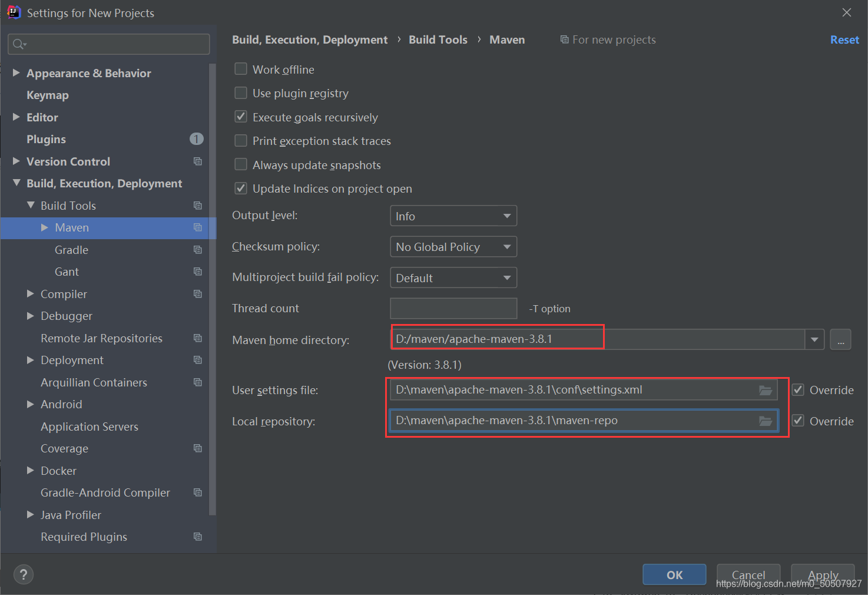Enable Print exception stack traces checkbox
This screenshot has height=595, width=868.
(x=241, y=141)
